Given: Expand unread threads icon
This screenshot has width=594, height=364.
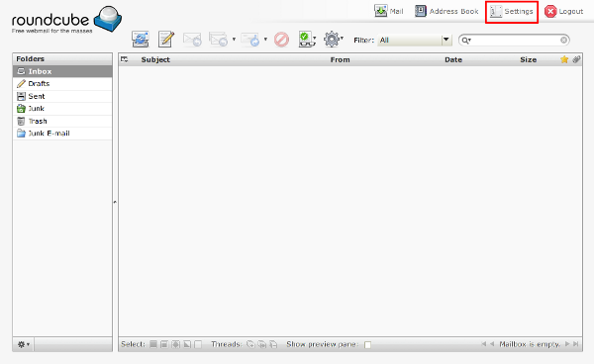Looking at the screenshot, I should (x=261, y=344).
